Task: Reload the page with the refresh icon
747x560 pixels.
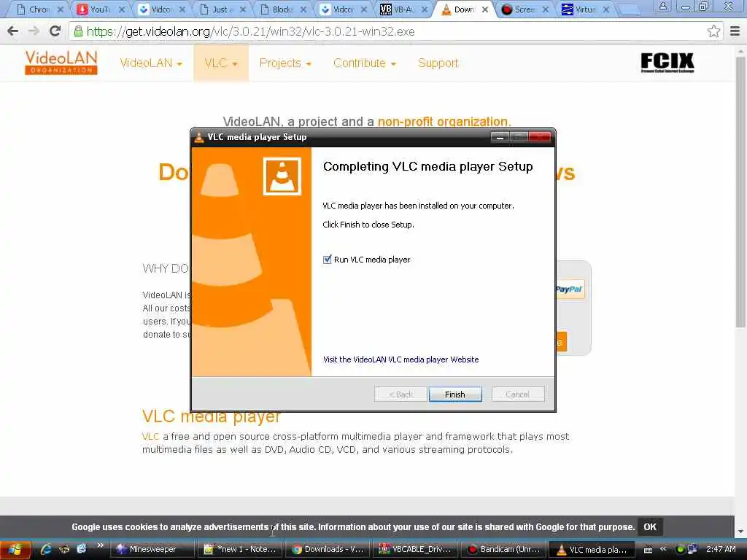Action: 55,31
